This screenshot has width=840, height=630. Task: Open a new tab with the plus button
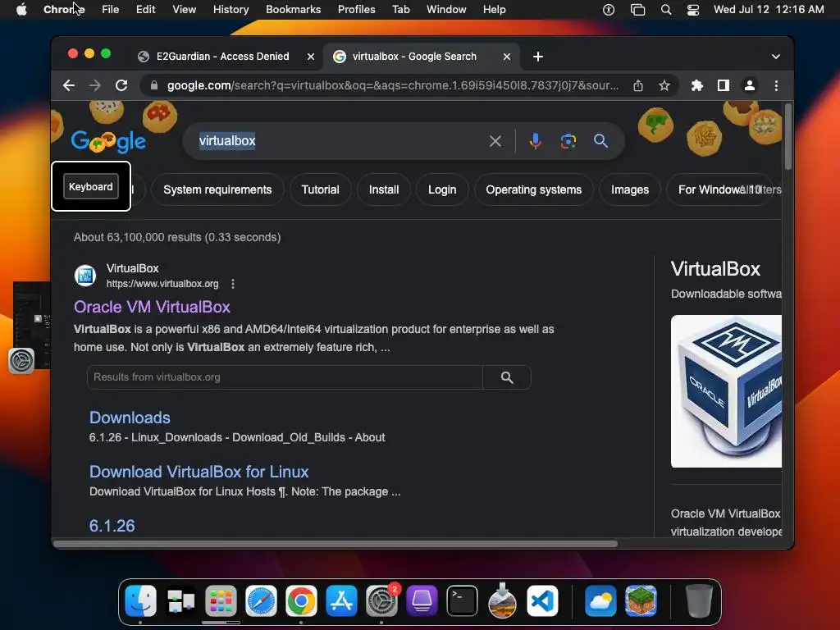pos(538,57)
